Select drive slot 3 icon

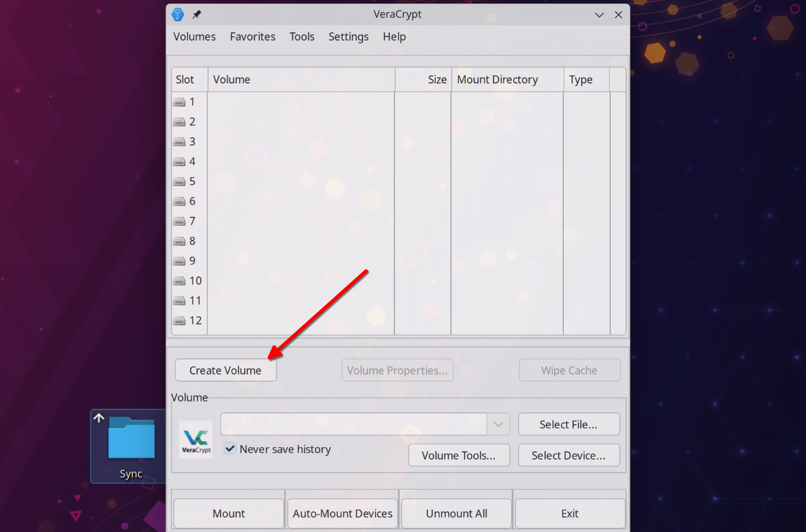pyautogui.click(x=178, y=141)
